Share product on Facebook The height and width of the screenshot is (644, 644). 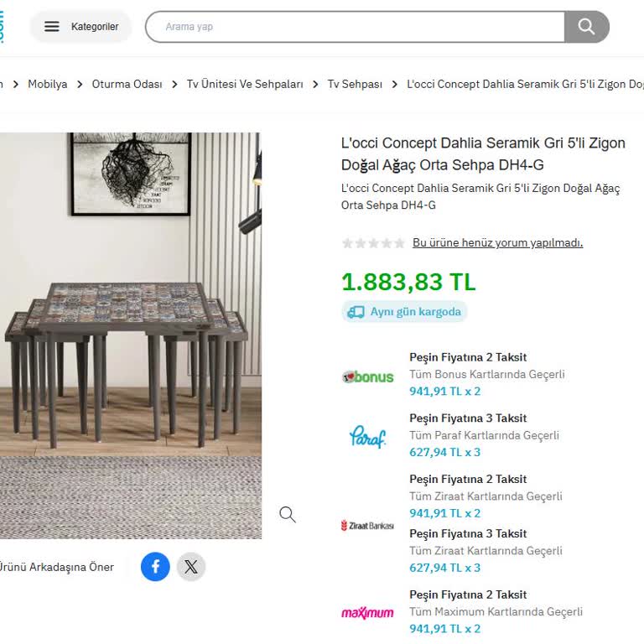[155, 567]
